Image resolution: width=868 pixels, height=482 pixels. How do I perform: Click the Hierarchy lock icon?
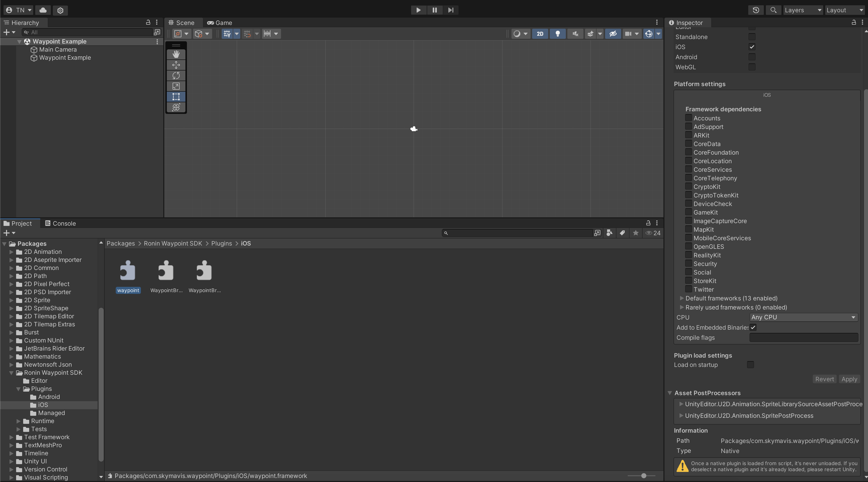pyautogui.click(x=148, y=22)
